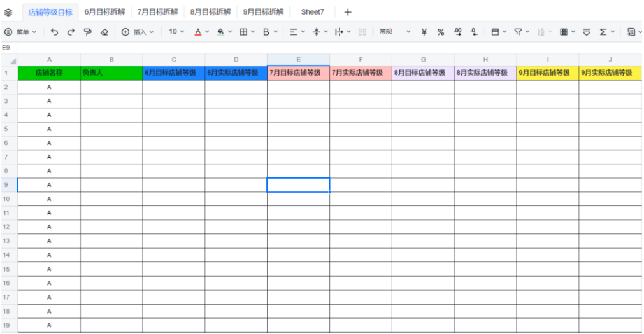Switch to the Sheet7 tab
The image size is (644, 334).
point(312,12)
